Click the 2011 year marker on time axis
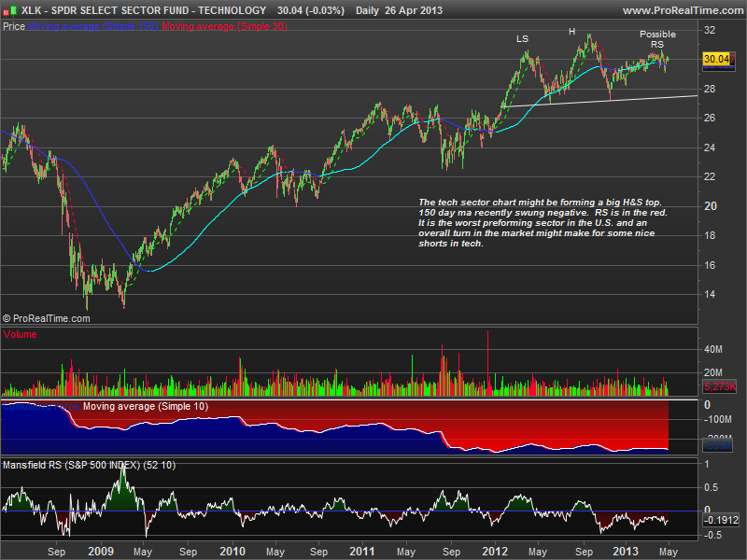 362,552
